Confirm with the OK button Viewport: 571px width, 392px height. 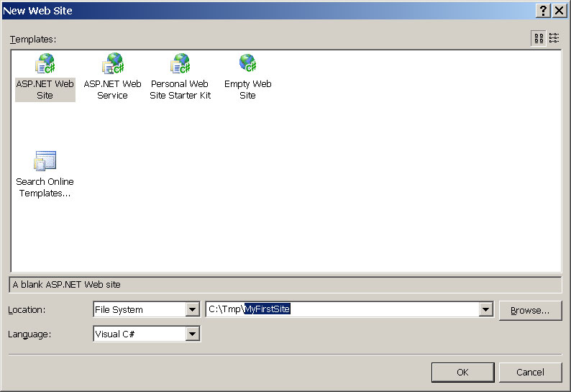pyautogui.click(x=462, y=373)
